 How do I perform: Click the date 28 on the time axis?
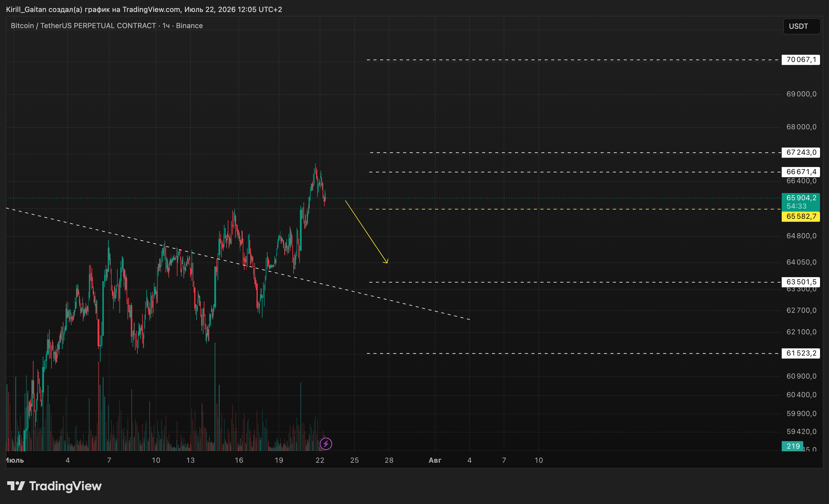click(389, 460)
